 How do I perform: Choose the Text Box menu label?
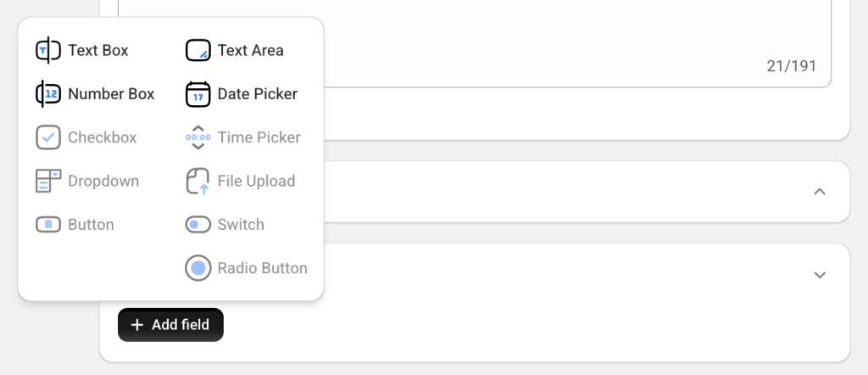(98, 50)
